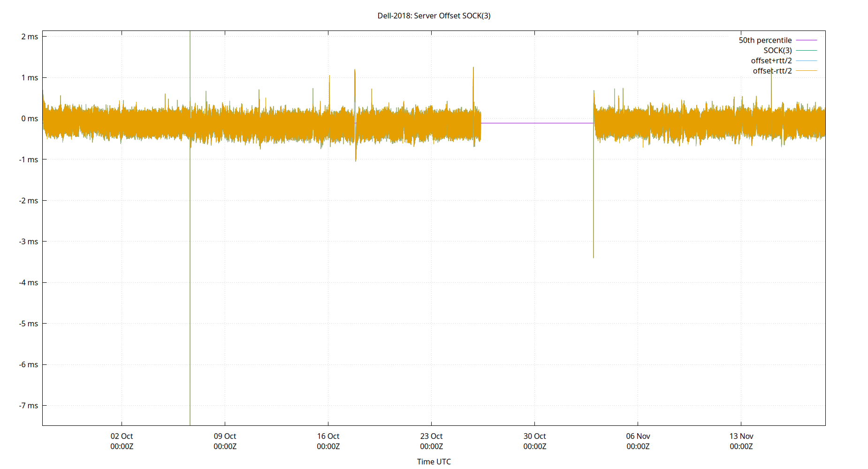Click the -7 ms y-axis label
The image size is (868, 469).
(28, 406)
